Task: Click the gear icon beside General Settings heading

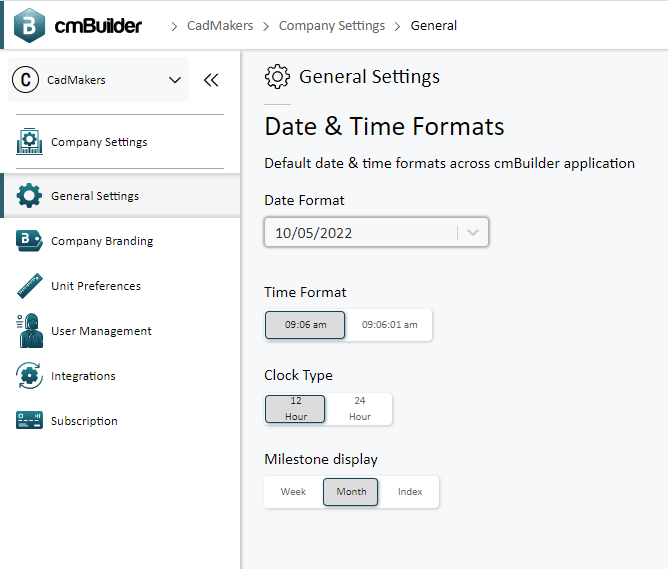Action: 277,77
